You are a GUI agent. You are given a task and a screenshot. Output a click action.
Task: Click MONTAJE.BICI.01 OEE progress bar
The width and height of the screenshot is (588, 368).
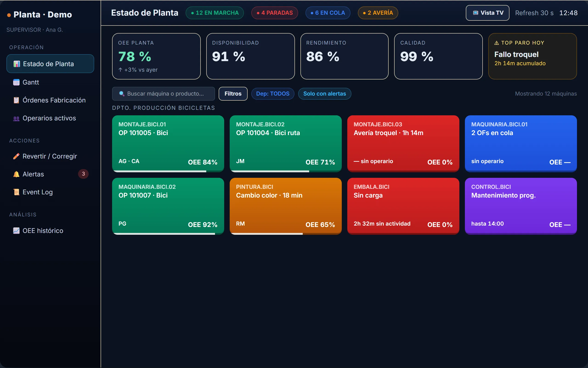[x=168, y=171]
